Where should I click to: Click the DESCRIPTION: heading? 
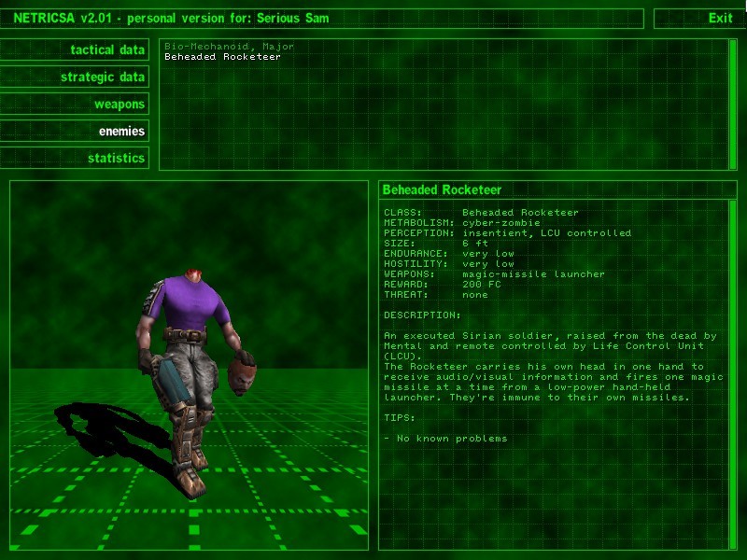423,315
